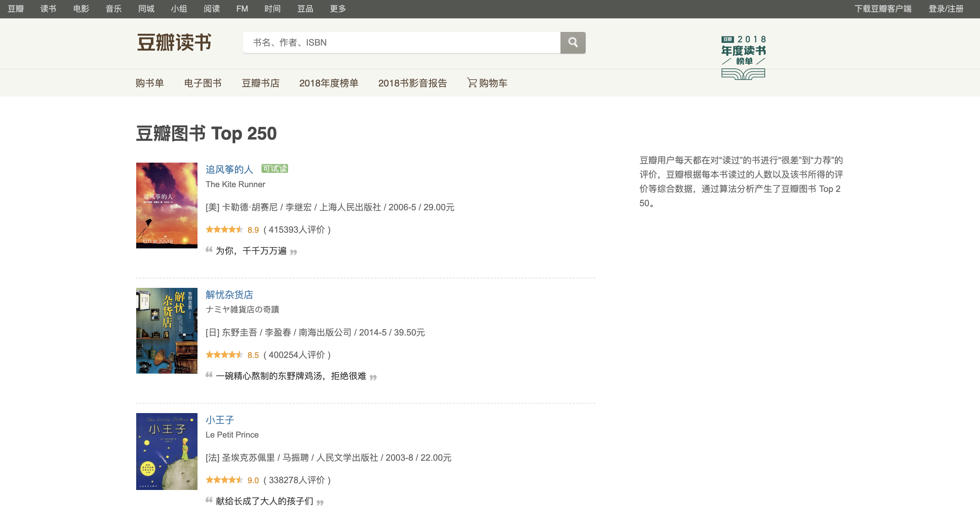Open 电子图书 tab
Viewport: 980px width, 524px height.
coord(203,83)
